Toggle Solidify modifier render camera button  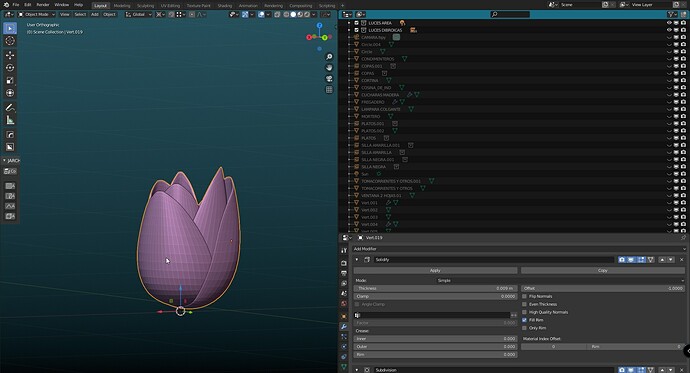point(622,260)
